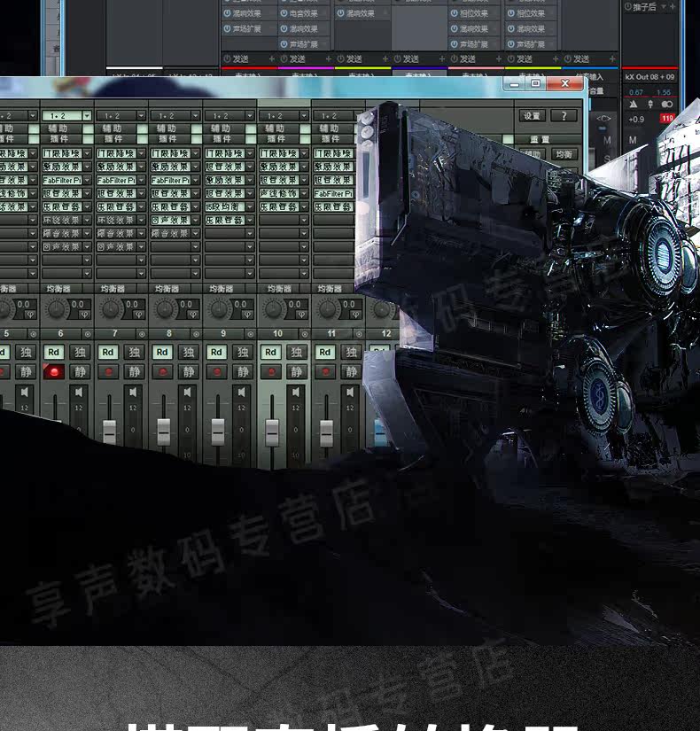The width and height of the screenshot is (700, 731).
Task: Click the power icon of first 声场扩展 in back window
Action: pos(228,29)
